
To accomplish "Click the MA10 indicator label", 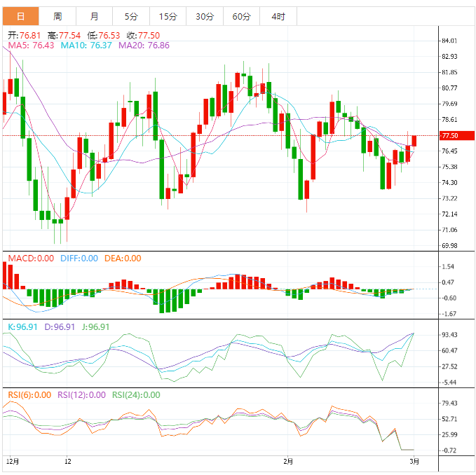I will coord(86,45).
